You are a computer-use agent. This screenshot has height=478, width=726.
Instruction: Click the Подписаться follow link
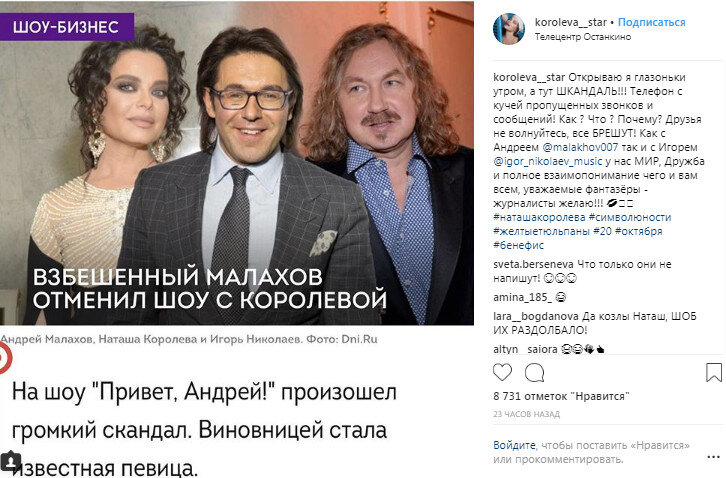pyautogui.click(x=651, y=22)
